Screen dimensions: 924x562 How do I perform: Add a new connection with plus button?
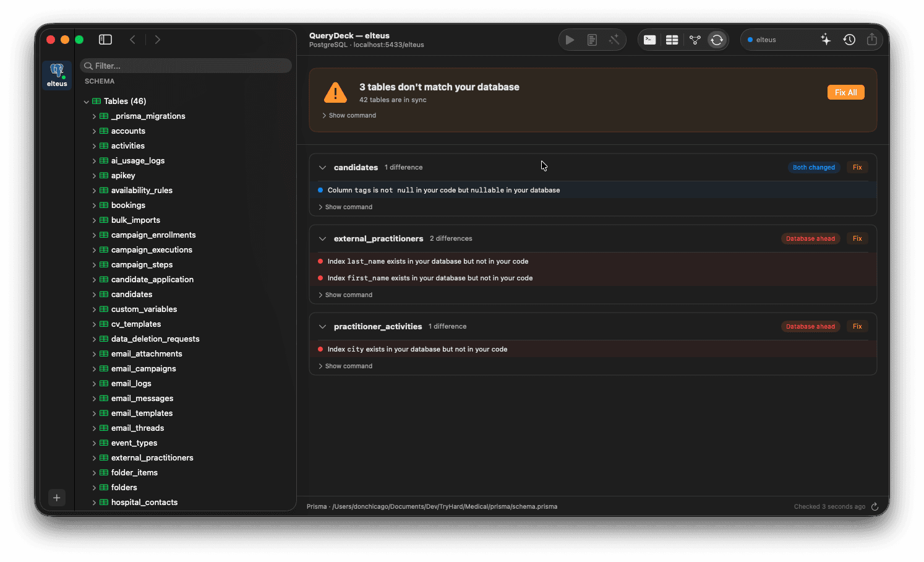pos(56,498)
